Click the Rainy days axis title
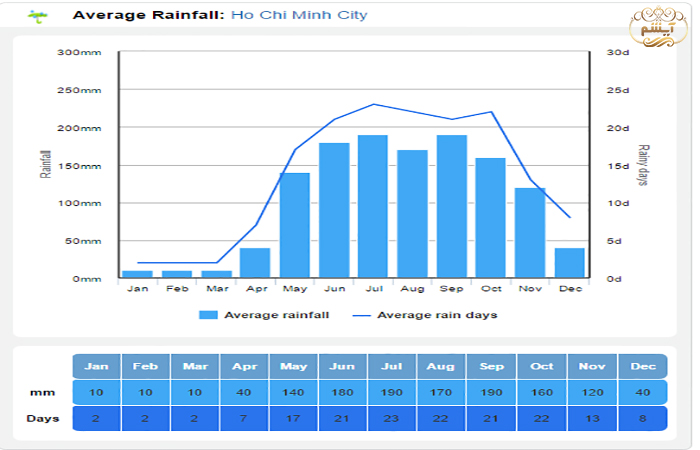This screenshot has width=700, height=450. click(x=643, y=164)
